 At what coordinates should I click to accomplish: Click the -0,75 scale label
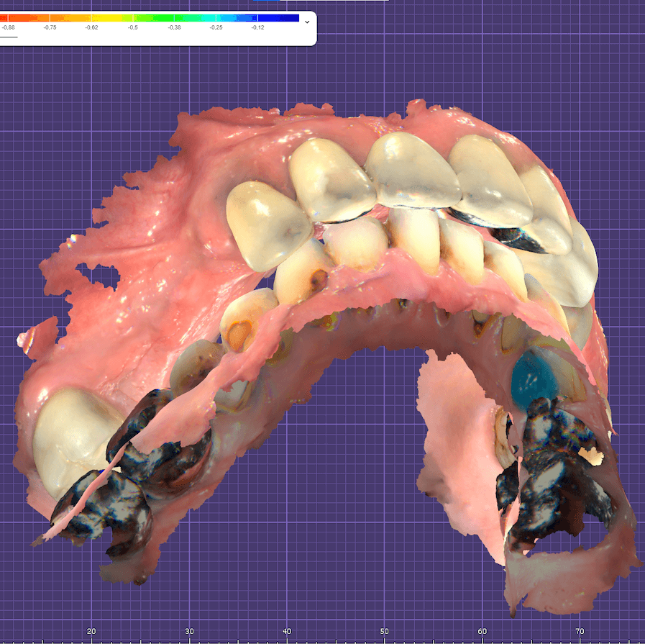(50, 27)
